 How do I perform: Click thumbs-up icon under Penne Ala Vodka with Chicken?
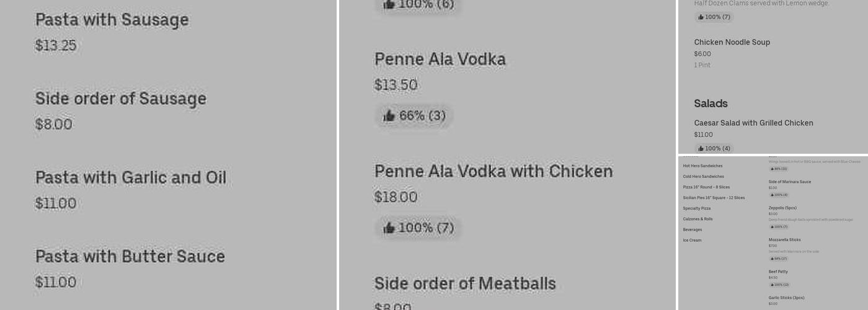389,228
